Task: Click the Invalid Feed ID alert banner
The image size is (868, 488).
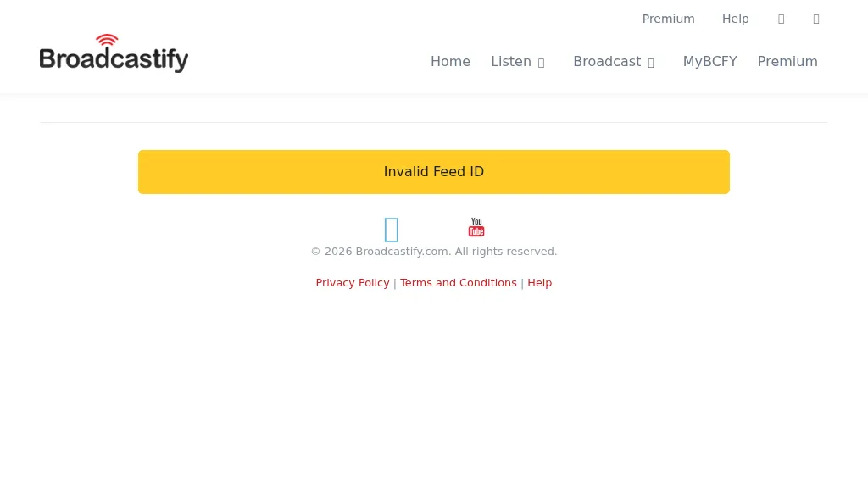Action: [434, 172]
